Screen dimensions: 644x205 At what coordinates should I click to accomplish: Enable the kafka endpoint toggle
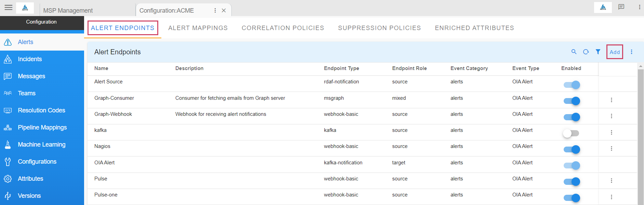pos(571,133)
